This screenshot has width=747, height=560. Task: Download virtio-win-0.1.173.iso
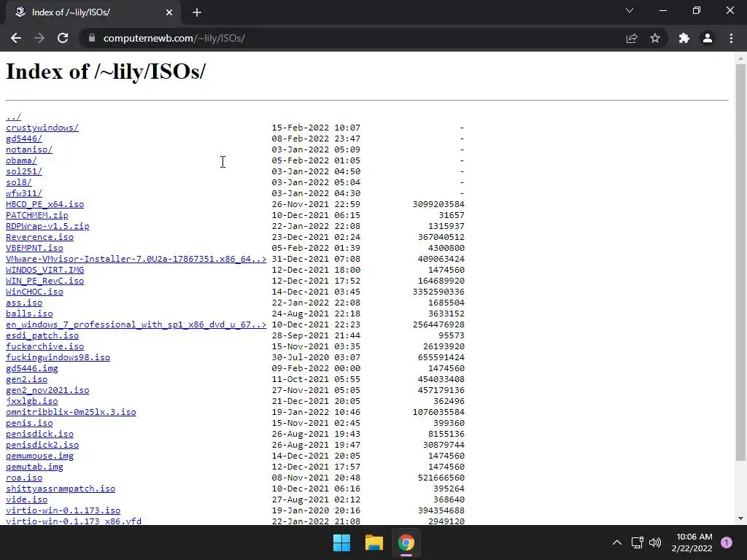click(63, 511)
